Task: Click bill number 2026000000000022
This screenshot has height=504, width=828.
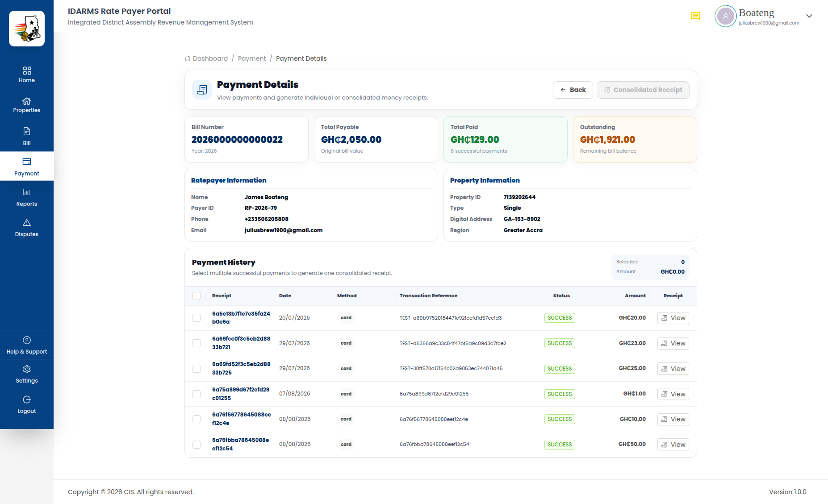Action: pos(237,140)
